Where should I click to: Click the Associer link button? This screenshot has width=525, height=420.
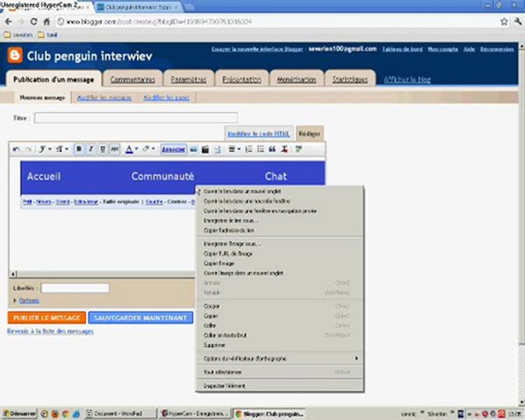tap(173, 149)
